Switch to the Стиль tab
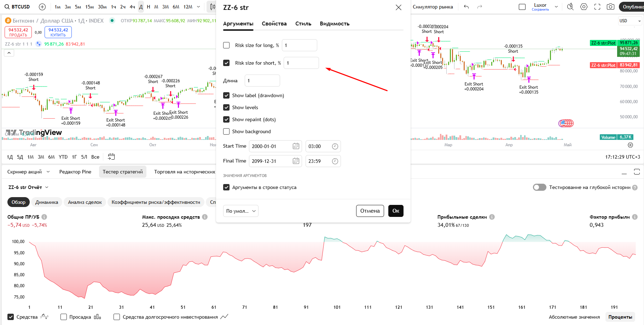The image size is (644, 325). click(303, 24)
